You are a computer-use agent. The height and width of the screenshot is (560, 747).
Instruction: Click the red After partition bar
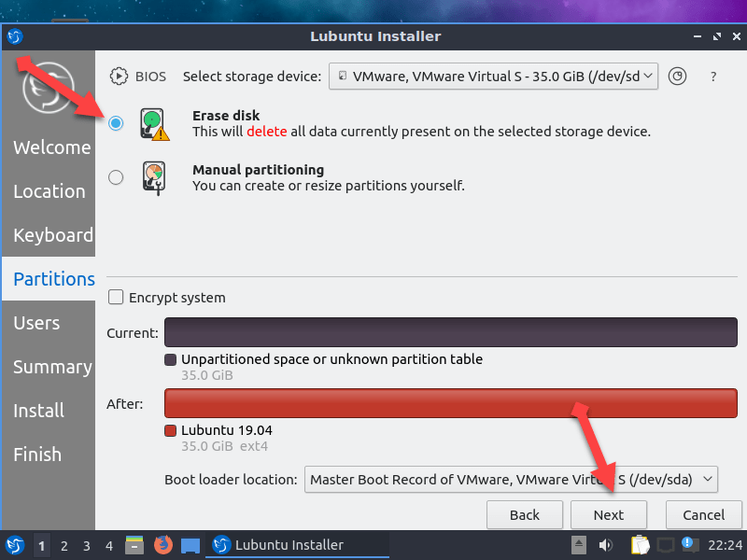click(x=450, y=403)
